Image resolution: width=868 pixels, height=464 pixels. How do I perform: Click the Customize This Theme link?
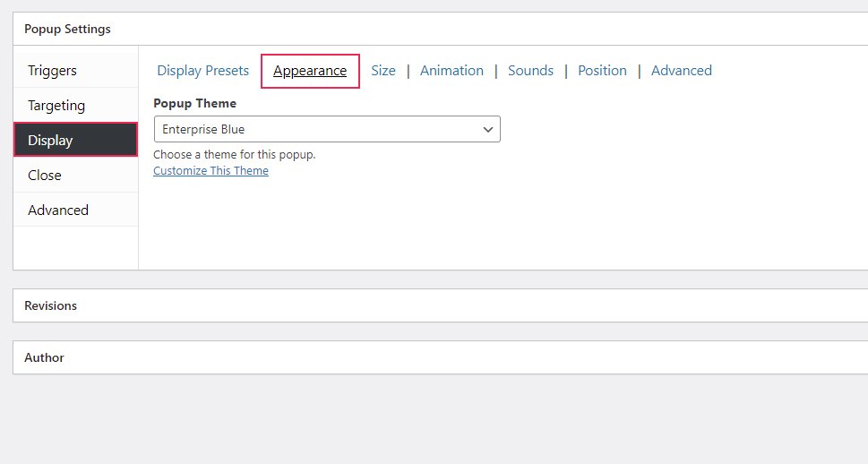[211, 171]
